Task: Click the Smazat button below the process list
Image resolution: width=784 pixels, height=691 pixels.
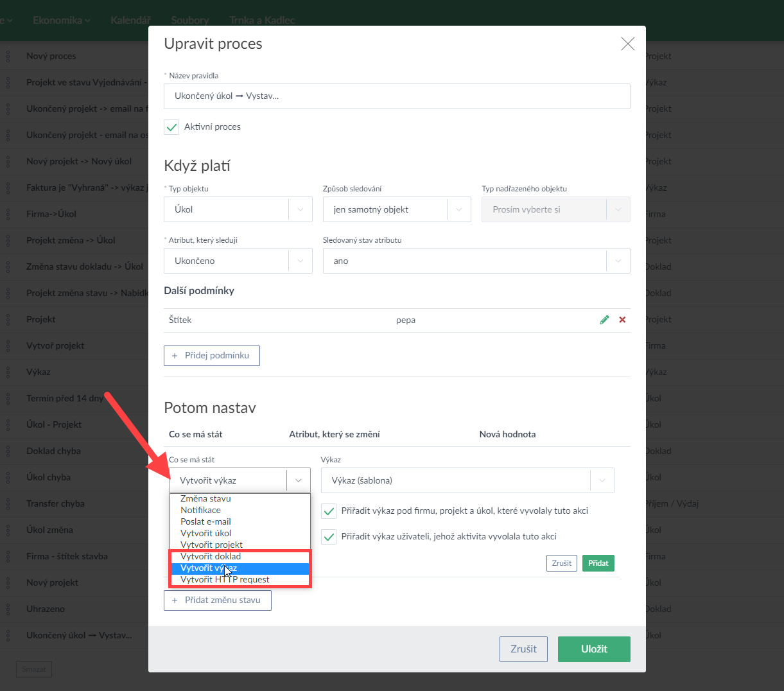Action: point(34,669)
